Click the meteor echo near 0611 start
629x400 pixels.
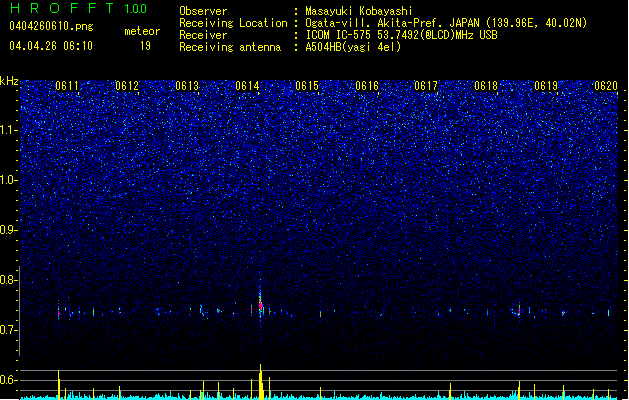(59, 312)
